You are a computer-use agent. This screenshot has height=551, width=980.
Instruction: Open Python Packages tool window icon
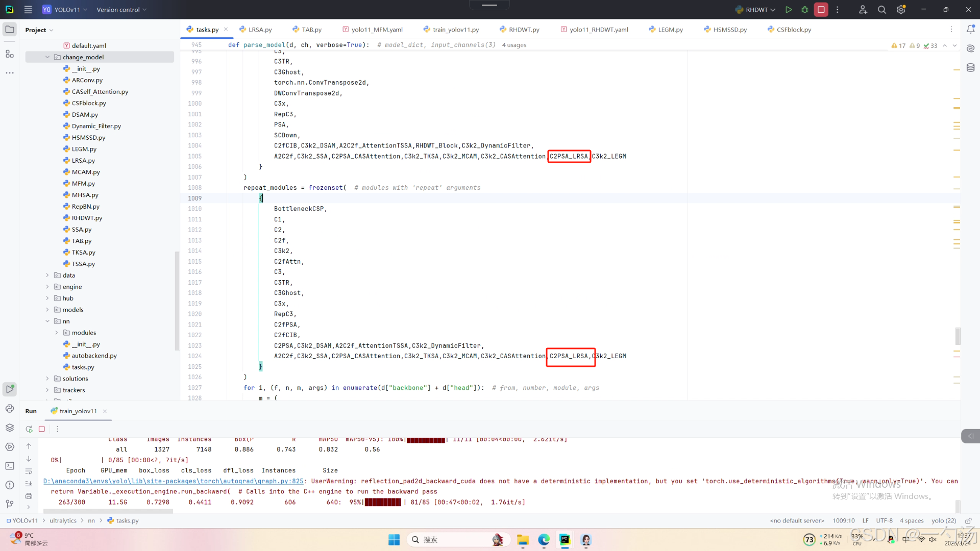(10, 428)
